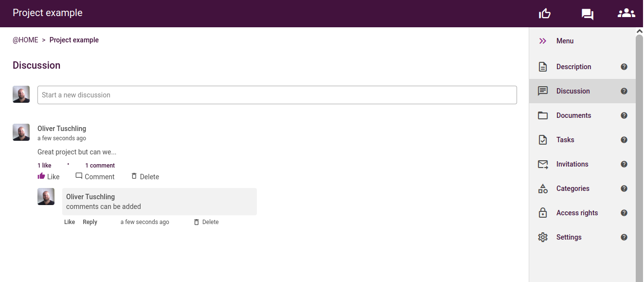Open the chat bubbles icon in header
Viewport: 644px width, 282px height.
587,14
